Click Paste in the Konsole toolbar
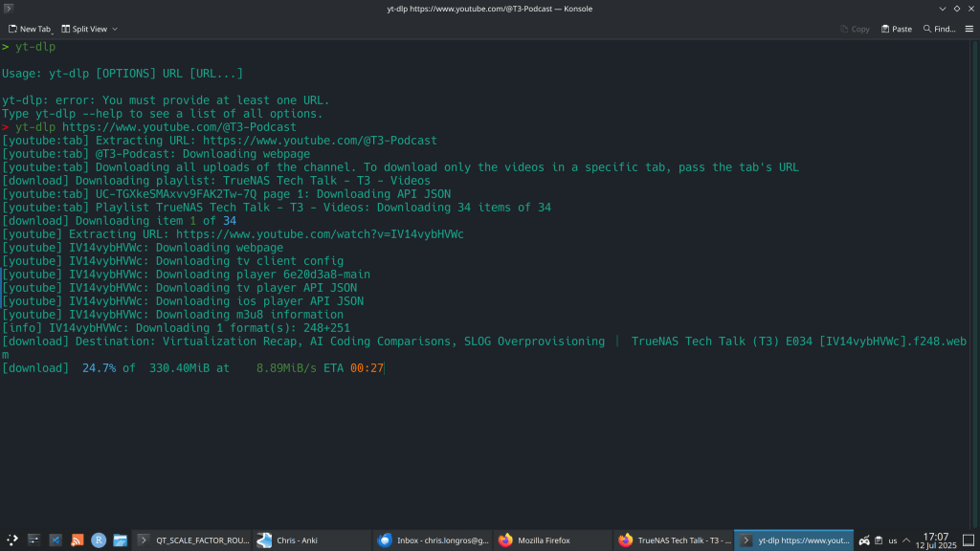The image size is (980, 551). click(x=896, y=29)
